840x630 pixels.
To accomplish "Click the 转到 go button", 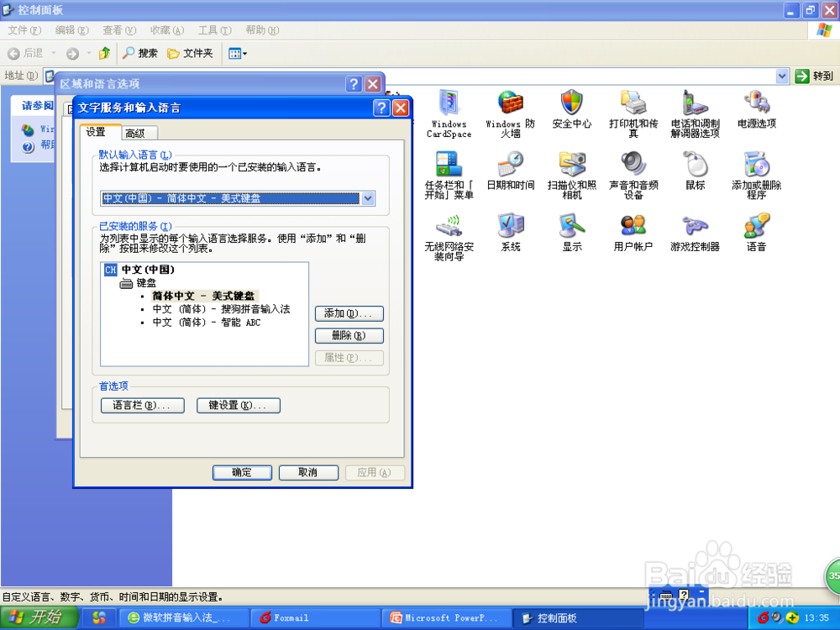I will 815,76.
